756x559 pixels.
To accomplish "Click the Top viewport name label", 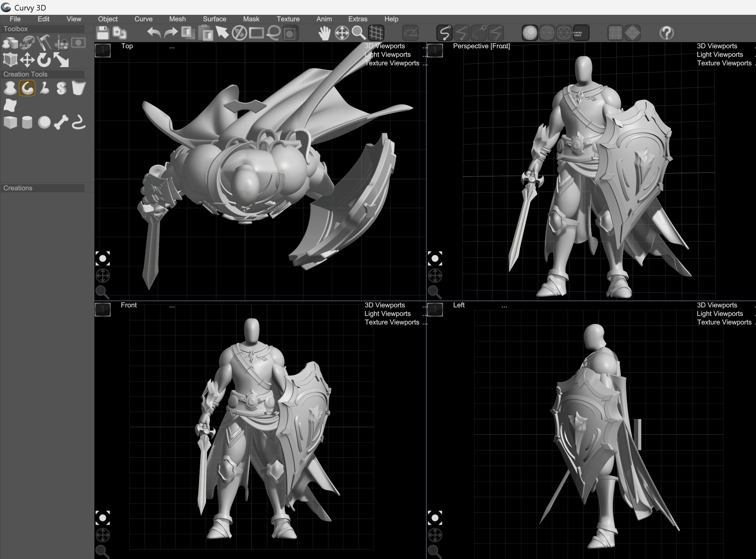I will pos(127,46).
